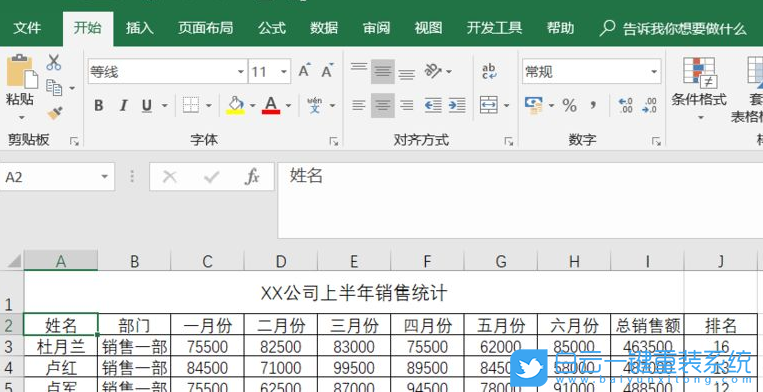Image resolution: width=763 pixels, height=392 pixels.
Task: Open the 文件 menu
Action: coord(27,28)
